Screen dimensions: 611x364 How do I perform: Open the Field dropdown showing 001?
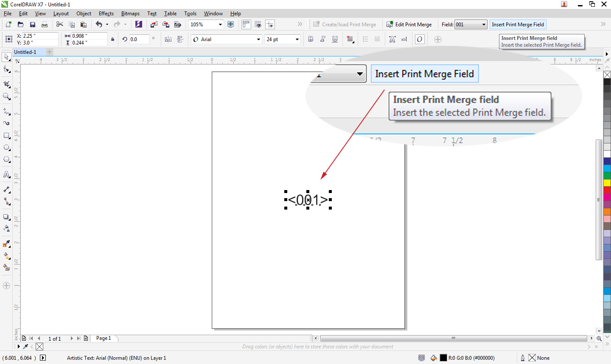coord(483,24)
